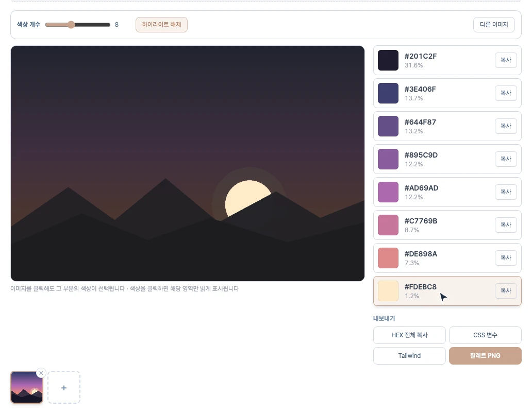Screen dimensions: 532x414
Task: Copy the #201C2F hex code
Action: 506,60
